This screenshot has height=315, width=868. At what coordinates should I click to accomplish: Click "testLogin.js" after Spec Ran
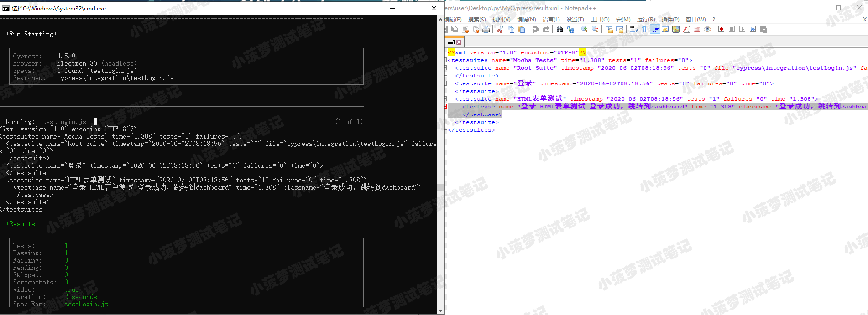coord(86,304)
